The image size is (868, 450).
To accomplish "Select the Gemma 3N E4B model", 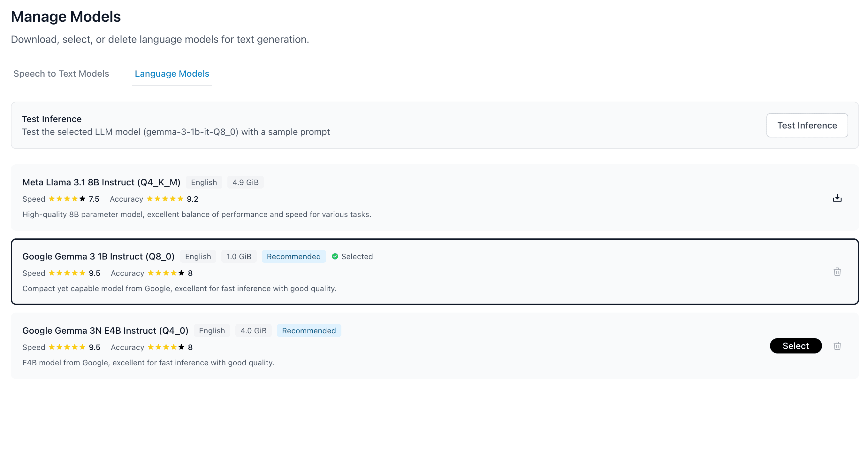I will point(795,346).
